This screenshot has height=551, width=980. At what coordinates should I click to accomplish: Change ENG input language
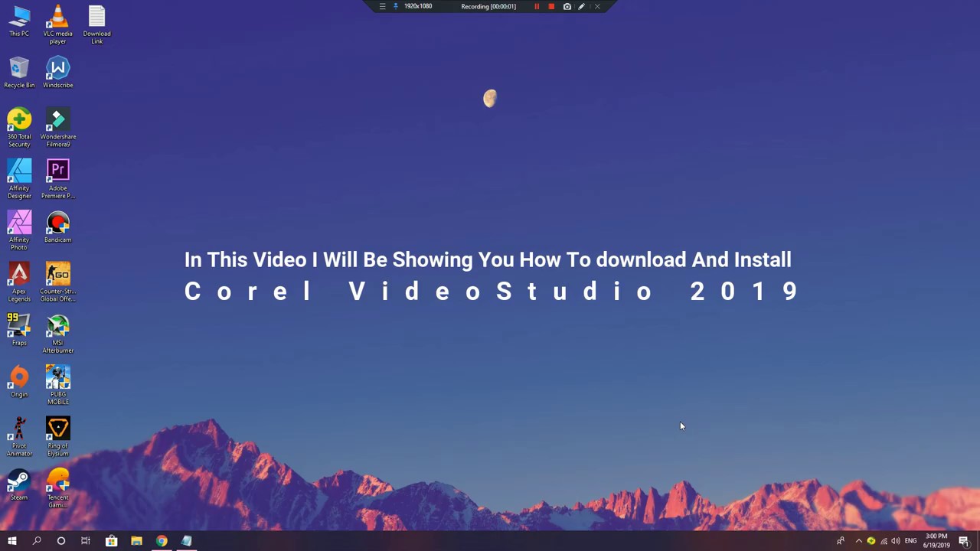tap(910, 541)
